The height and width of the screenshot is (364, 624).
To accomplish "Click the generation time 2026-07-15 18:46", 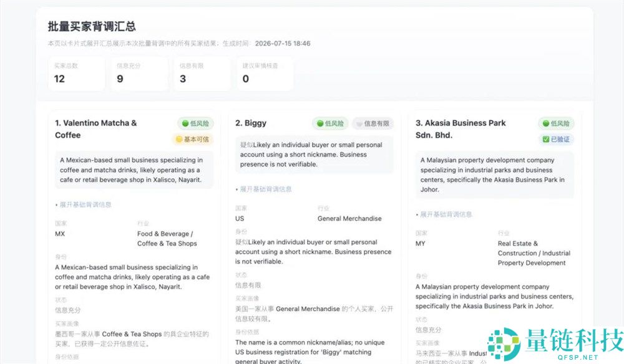I will point(283,43).
